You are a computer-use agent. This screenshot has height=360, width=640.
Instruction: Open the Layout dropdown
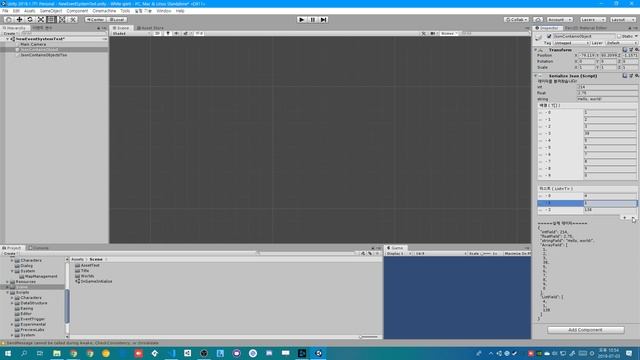pos(623,20)
